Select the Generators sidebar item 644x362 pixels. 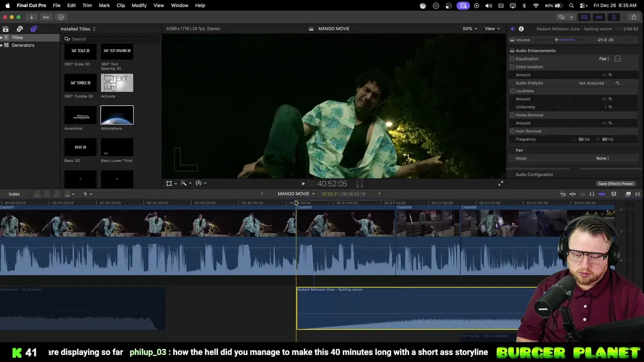(23, 45)
